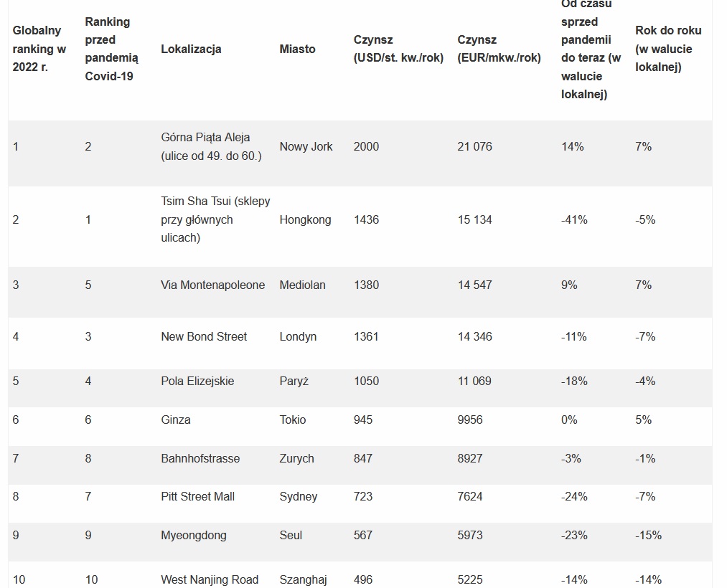Click the Lokalizacja column header
The image size is (727, 588).
point(191,49)
